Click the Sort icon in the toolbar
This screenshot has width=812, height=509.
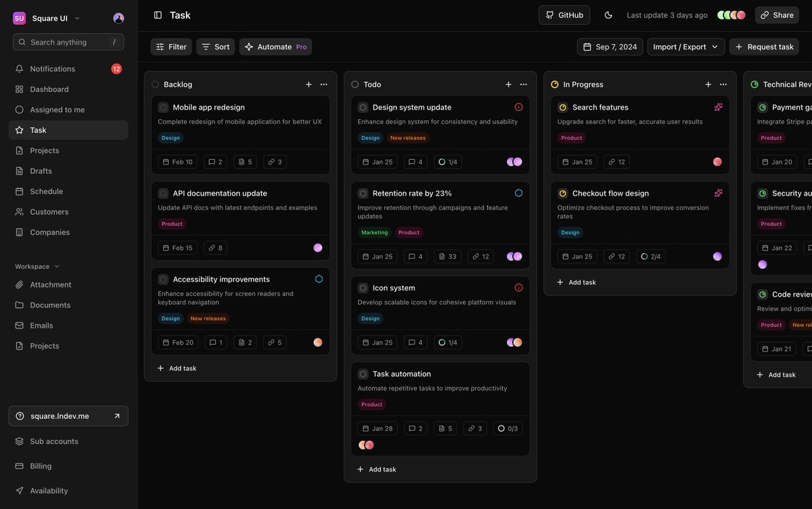205,46
